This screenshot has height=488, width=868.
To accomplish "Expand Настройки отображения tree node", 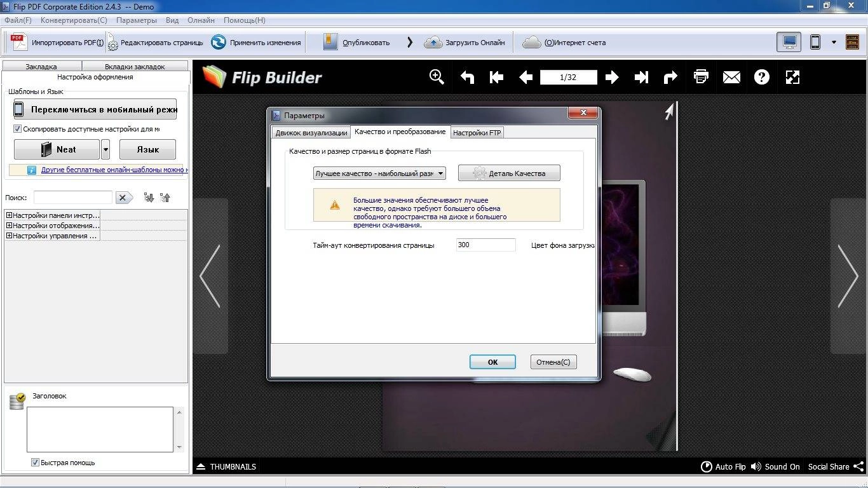I will click(9, 226).
